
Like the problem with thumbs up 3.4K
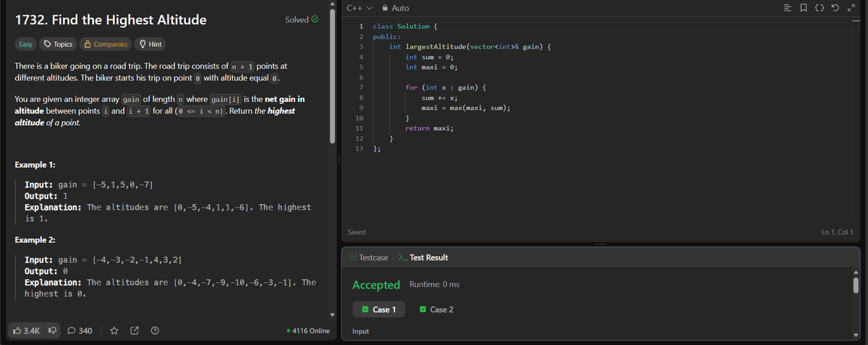[x=27, y=331]
